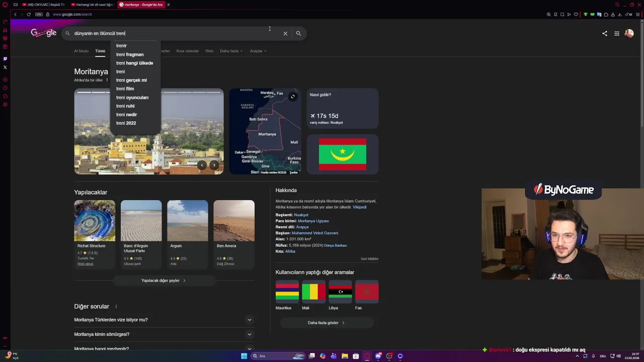The image size is (644, 362).
Task: Switch to Kısa videolar tab
Action: coord(187,51)
